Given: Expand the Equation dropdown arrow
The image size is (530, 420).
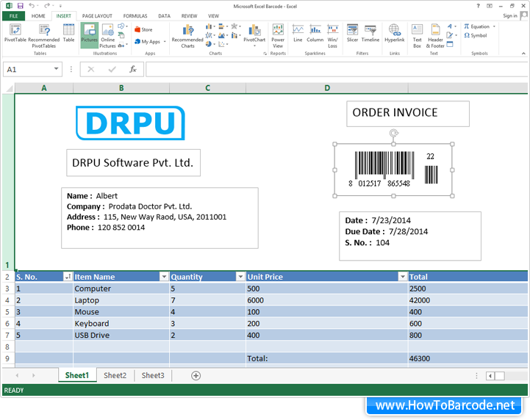Looking at the screenshot, I should click(494, 26).
